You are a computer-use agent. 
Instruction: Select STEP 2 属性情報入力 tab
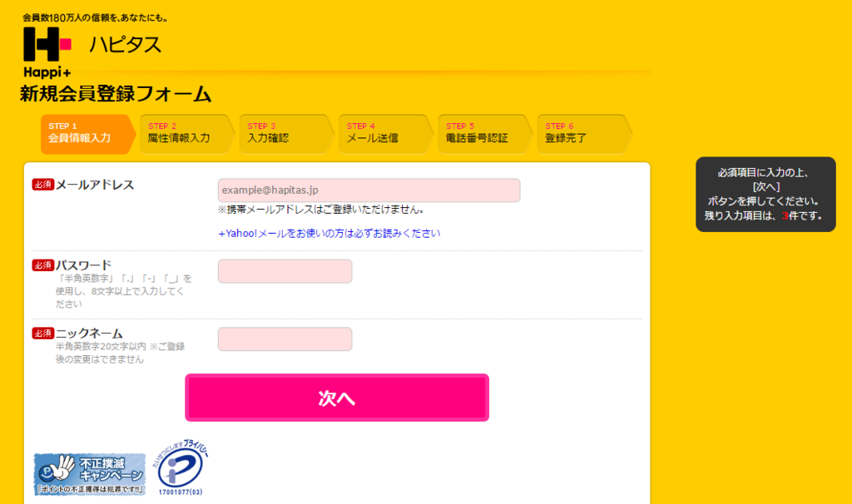click(x=187, y=134)
